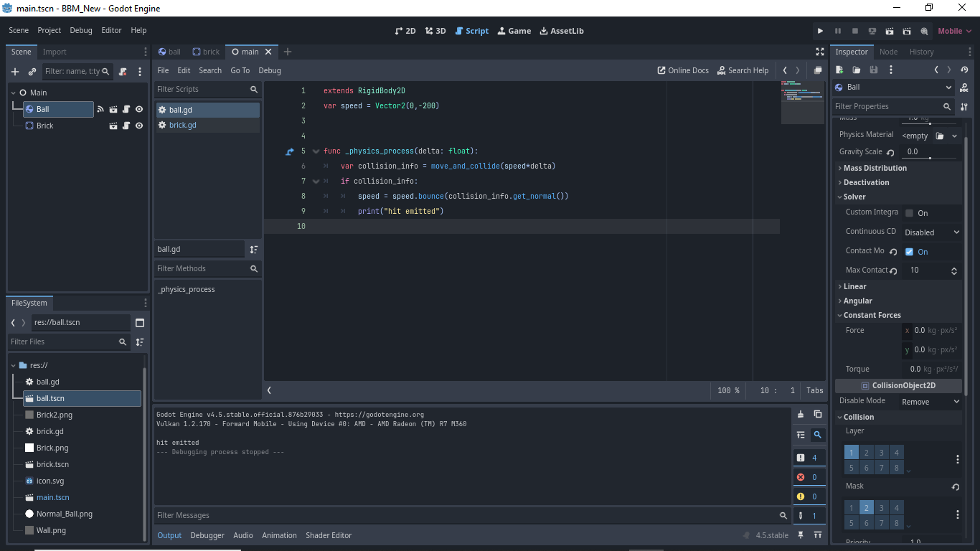The image size is (980, 551).
Task: Toggle distraction-free mode icon
Action: [x=820, y=52]
